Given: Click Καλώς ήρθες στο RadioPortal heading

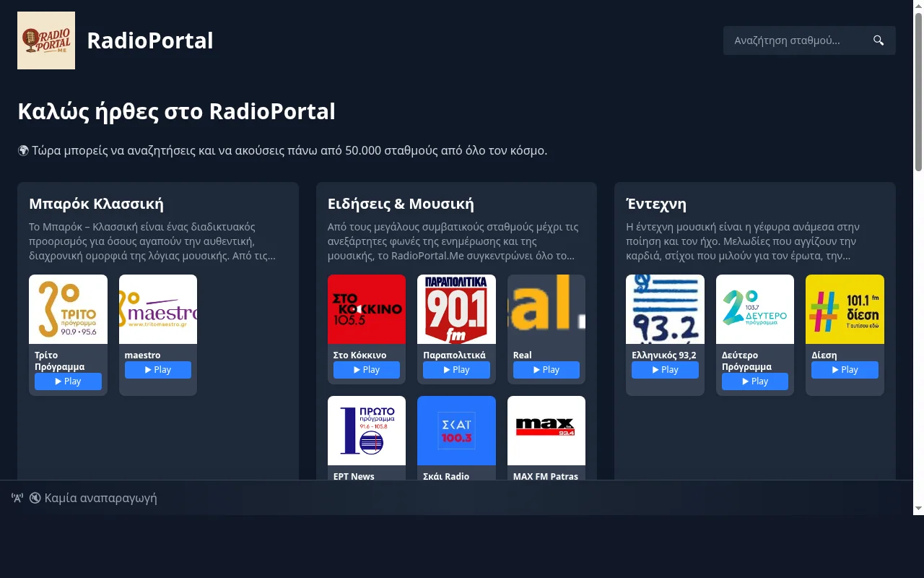Looking at the screenshot, I should (177, 112).
